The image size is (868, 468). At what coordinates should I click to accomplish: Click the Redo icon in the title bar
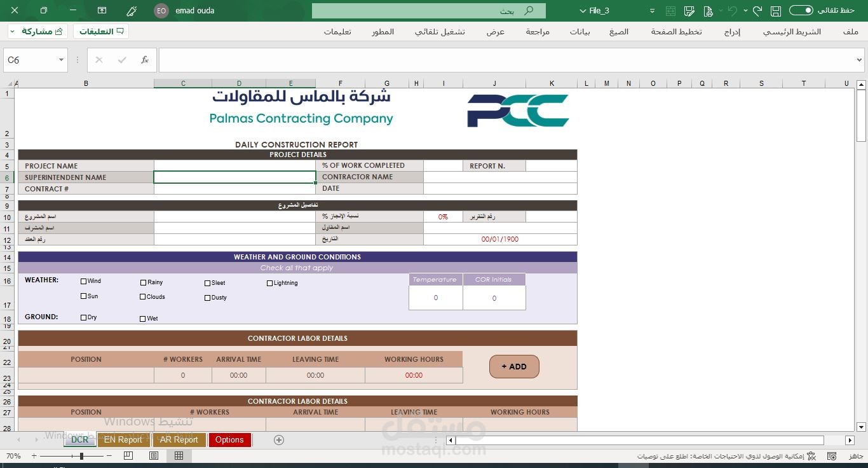[x=757, y=11]
